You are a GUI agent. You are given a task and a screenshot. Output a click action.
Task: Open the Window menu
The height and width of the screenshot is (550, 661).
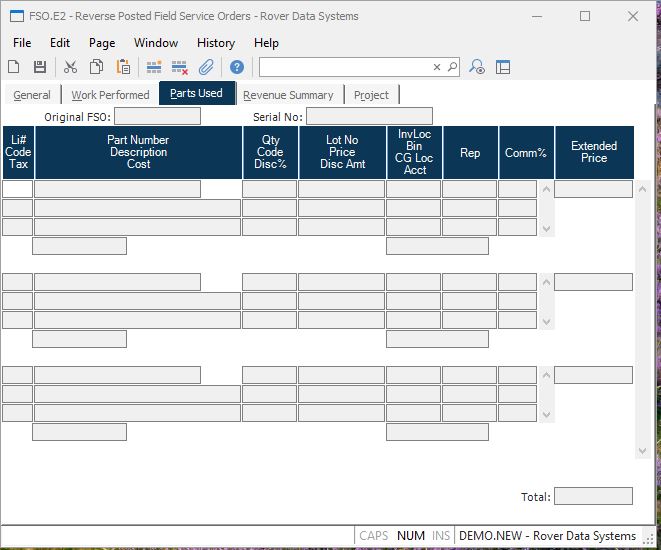[156, 43]
